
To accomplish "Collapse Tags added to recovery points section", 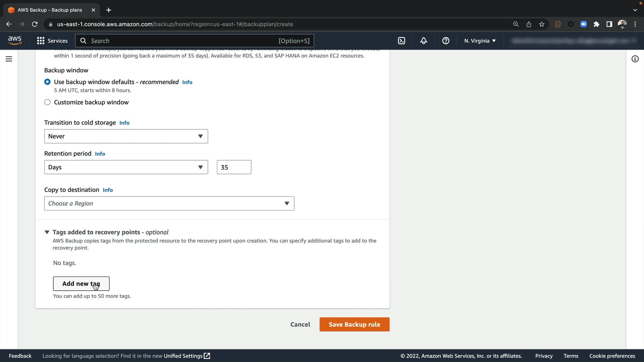I will pyautogui.click(x=47, y=232).
